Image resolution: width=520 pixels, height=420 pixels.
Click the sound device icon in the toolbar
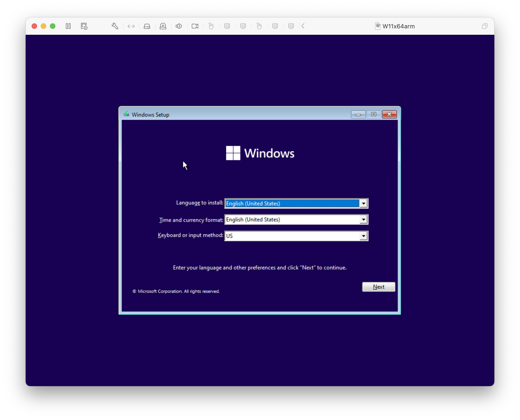point(179,26)
